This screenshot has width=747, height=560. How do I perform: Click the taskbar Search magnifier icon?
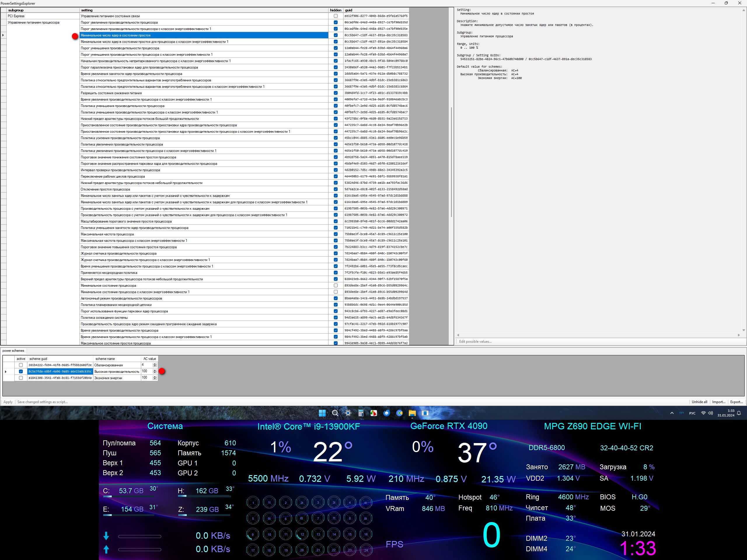(335, 413)
